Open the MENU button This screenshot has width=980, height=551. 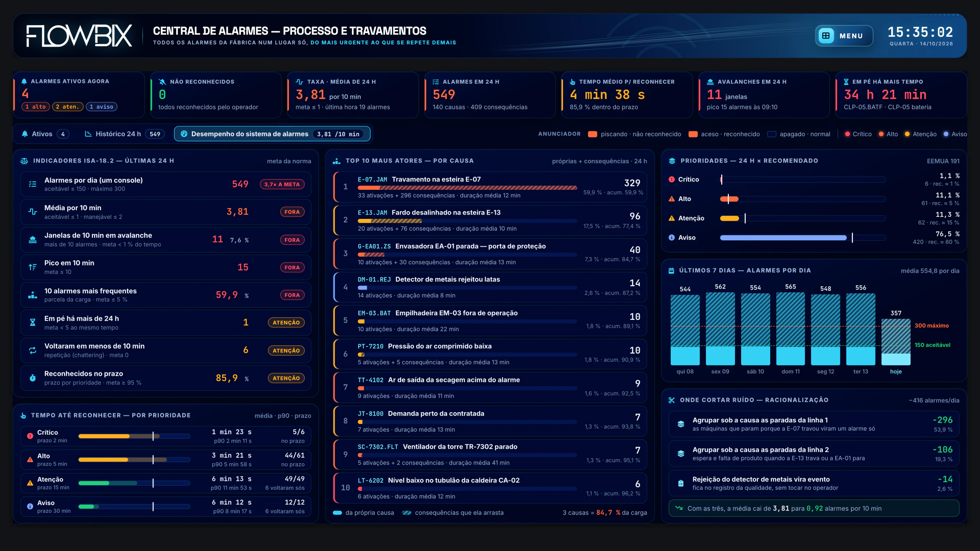pyautogui.click(x=844, y=36)
